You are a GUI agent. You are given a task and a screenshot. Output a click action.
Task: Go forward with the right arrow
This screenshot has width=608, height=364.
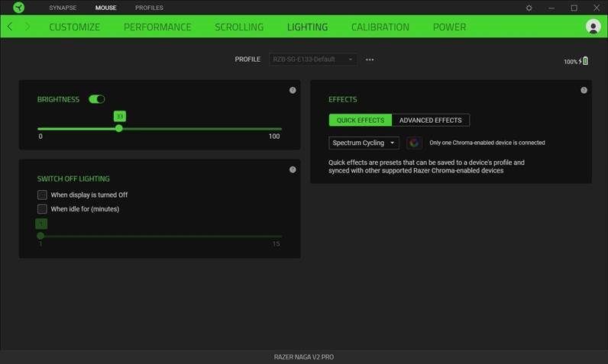[27, 27]
